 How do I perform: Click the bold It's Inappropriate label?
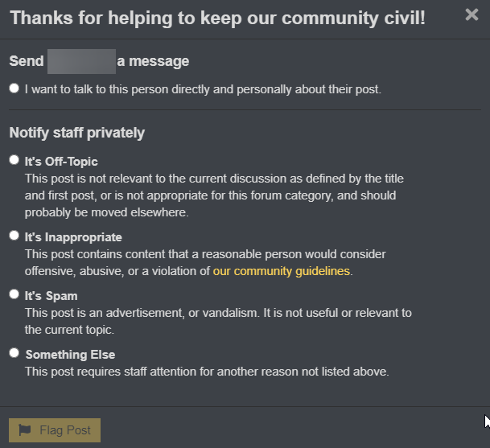point(73,237)
